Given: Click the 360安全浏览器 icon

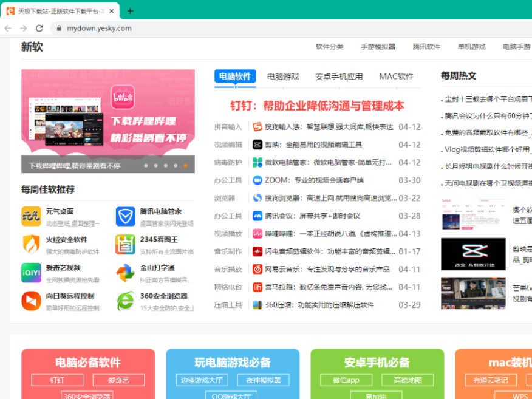Looking at the screenshot, I should click(x=126, y=301).
